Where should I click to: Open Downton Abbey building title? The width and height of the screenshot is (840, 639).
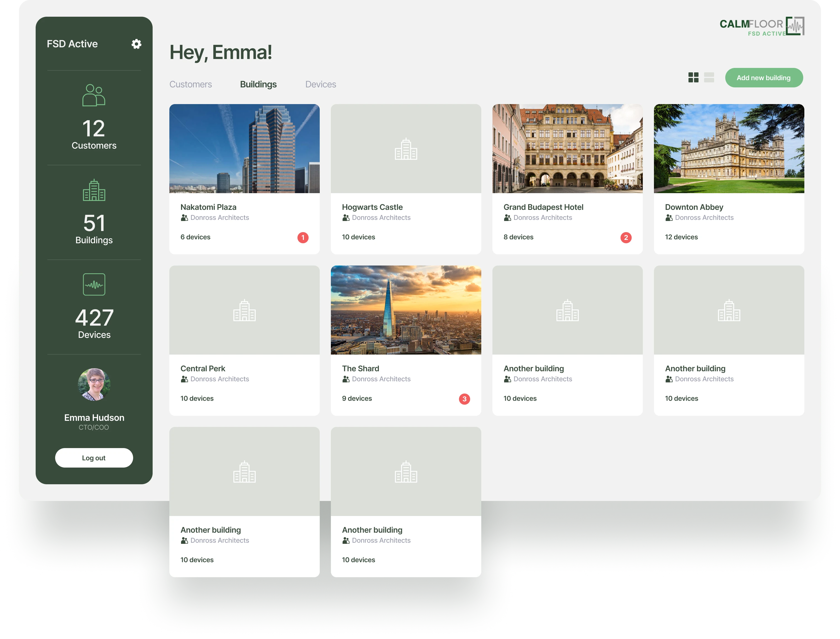pyautogui.click(x=694, y=207)
